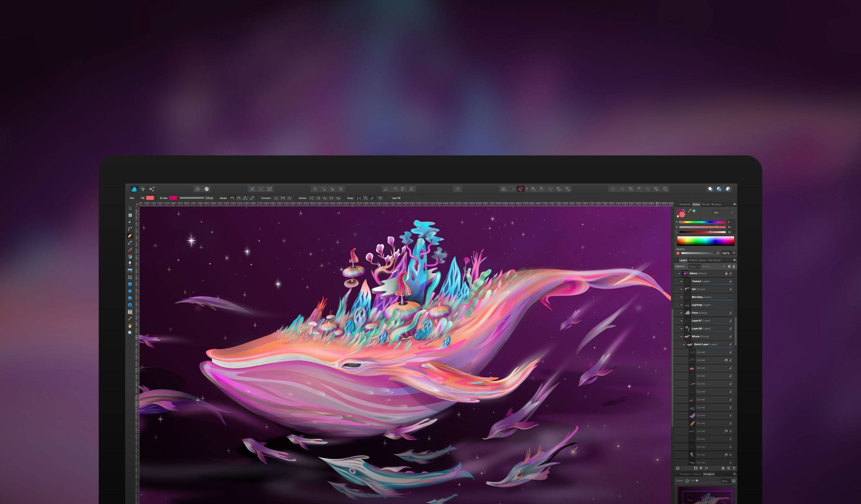Activate the View (hand) tool

130,325
